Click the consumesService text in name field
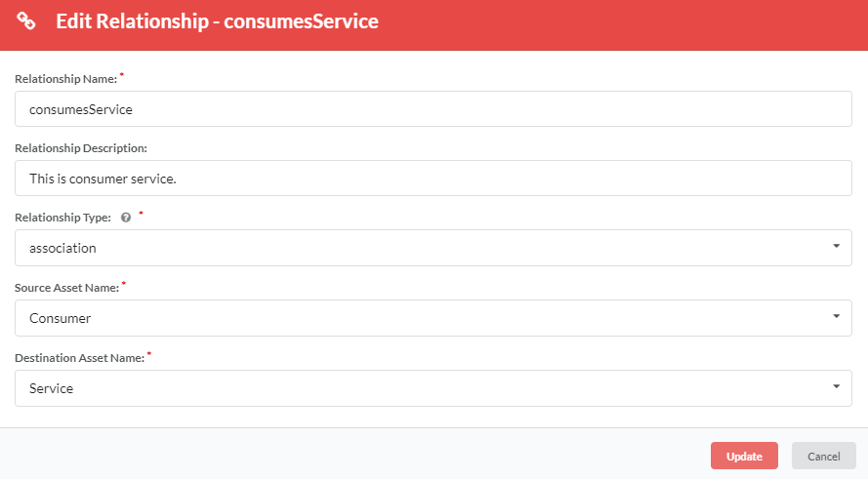 pyautogui.click(x=81, y=109)
